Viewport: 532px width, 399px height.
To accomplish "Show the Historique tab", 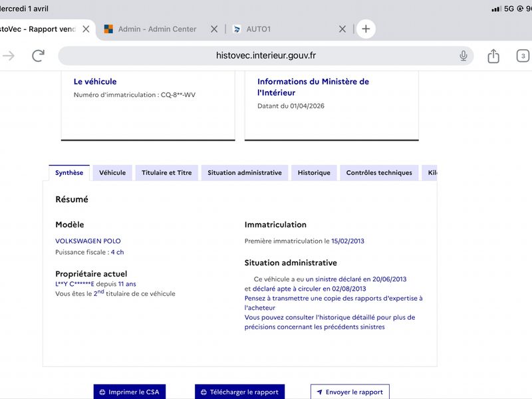I will pyautogui.click(x=314, y=173).
